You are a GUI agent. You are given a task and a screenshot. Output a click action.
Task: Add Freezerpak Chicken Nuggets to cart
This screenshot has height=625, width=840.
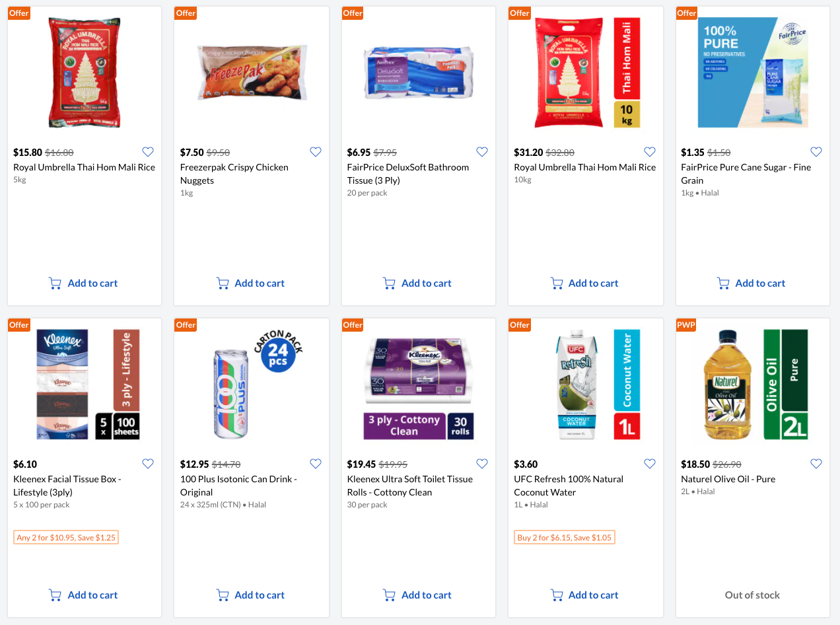point(251,283)
